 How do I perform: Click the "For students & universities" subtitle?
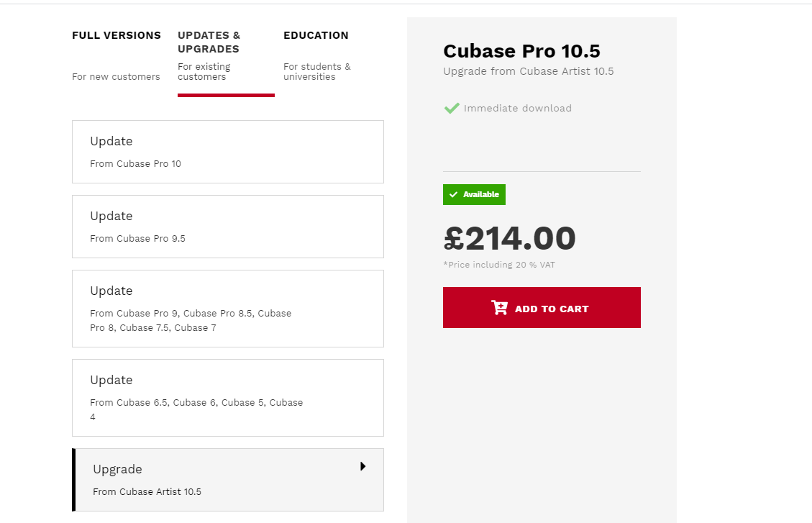(317, 72)
